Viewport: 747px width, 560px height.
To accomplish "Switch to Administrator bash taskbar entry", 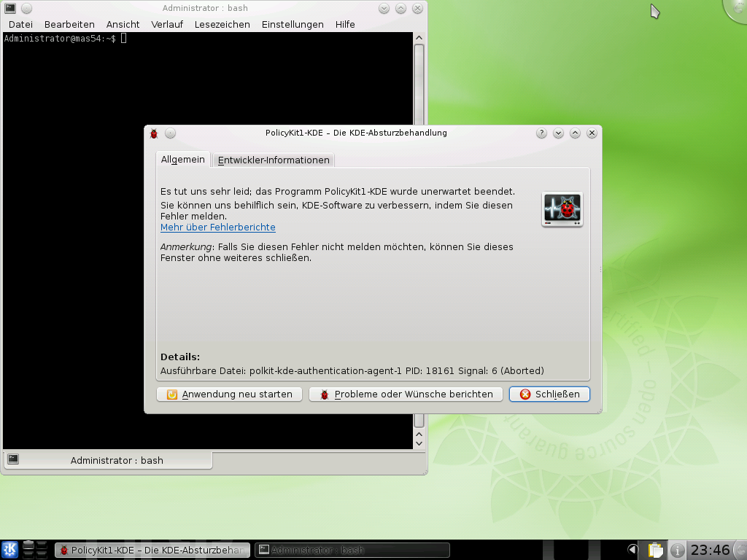I will click(352, 550).
